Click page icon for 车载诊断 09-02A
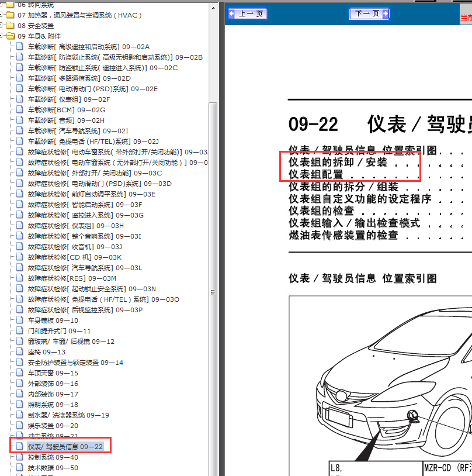472x476 pixels. 20,46
